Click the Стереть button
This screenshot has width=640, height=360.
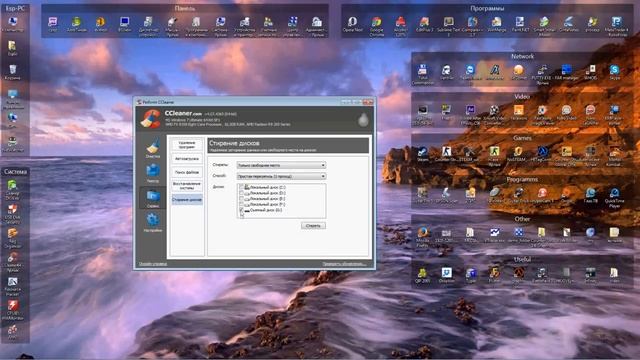pos(313,226)
